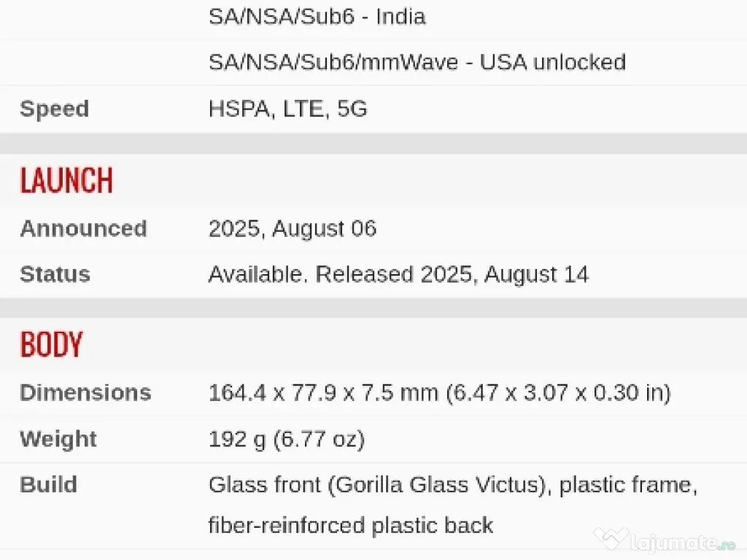Click the SA/NSA/Sub6 - India text
The image size is (747, 560).
coord(317,17)
